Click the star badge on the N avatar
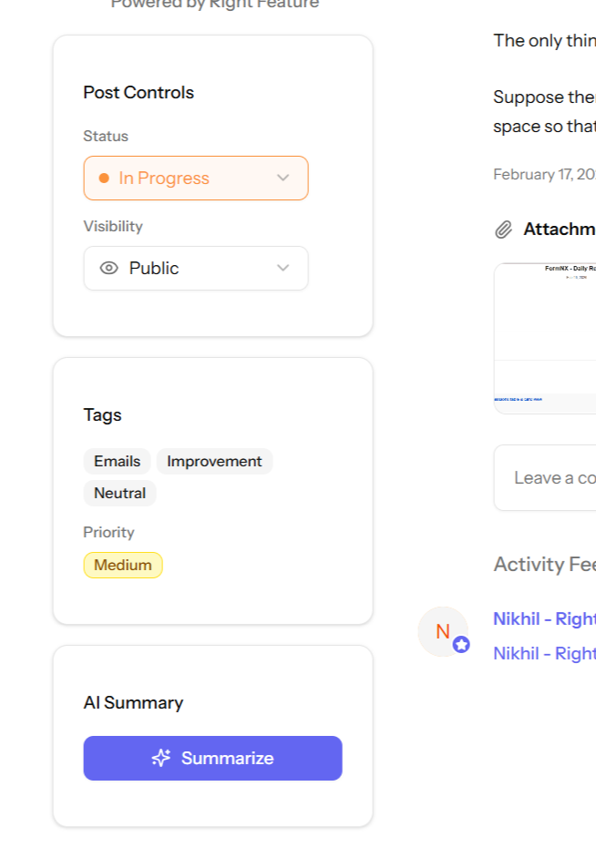This screenshot has width=596, height=868. pyautogui.click(x=461, y=645)
